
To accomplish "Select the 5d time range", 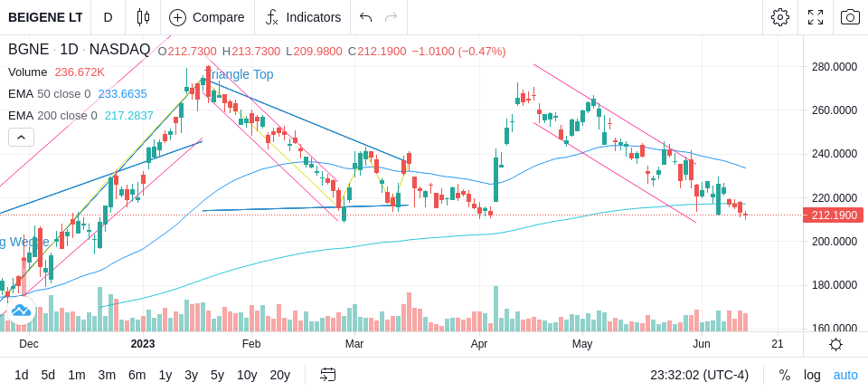I will click(x=48, y=376).
